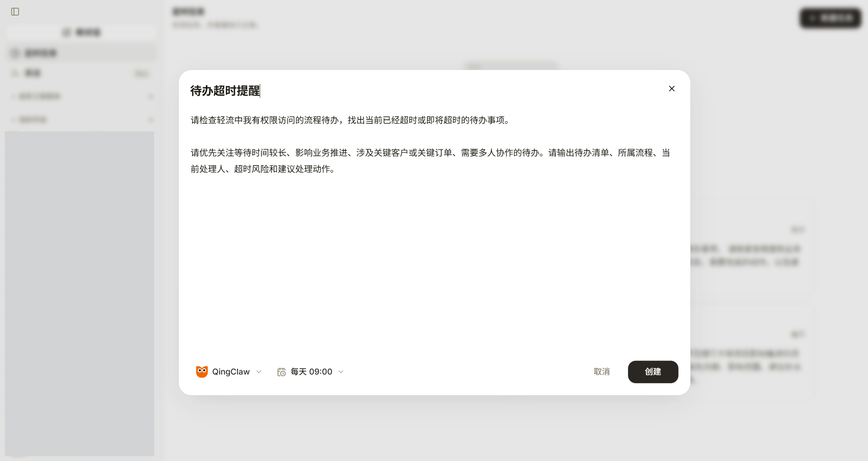Select the second blurred sidebar menu item
The image size is (868, 461).
pos(82,73)
